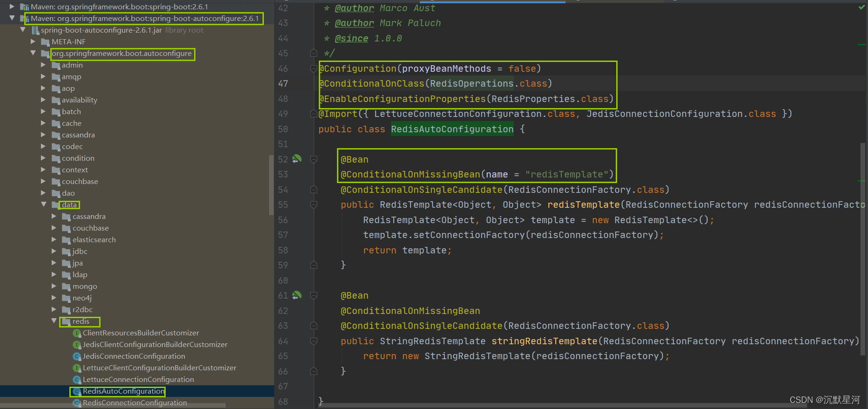Select the ldap package in tree
The width and height of the screenshot is (868, 409).
[x=80, y=275]
